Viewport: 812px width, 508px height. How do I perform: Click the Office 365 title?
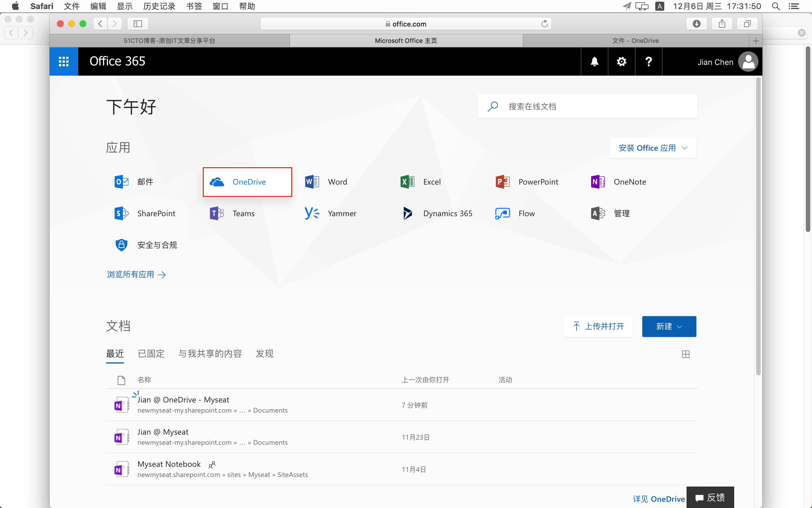pyautogui.click(x=117, y=61)
